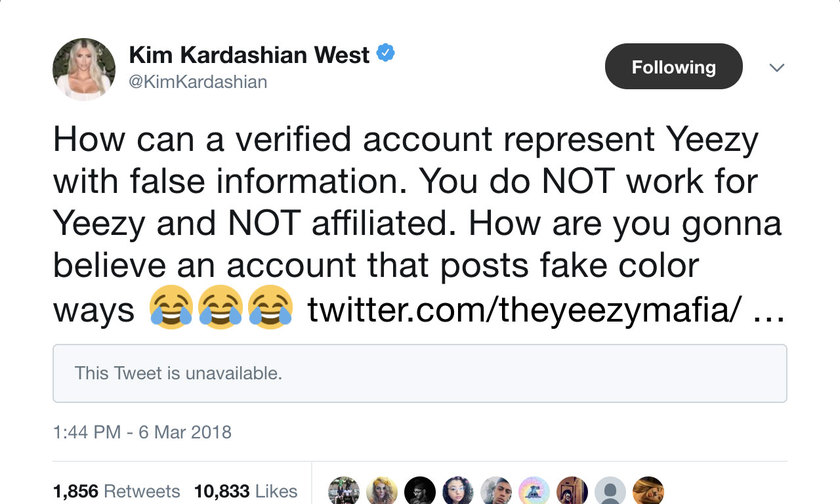Toggle the Following button
Image resolution: width=840 pixels, height=504 pixels.
673,67
